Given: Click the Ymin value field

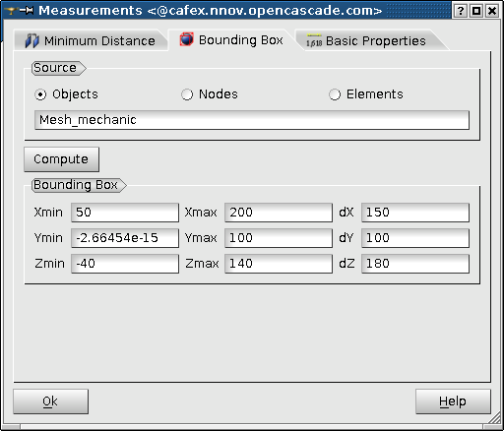Looking at the screenshot, I should (x=125, y=238).
